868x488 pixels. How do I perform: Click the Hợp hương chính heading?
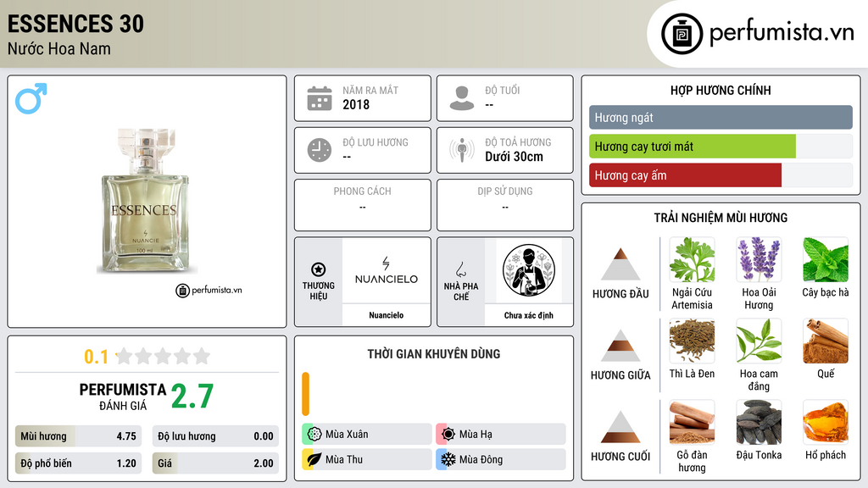click(721, 90)
